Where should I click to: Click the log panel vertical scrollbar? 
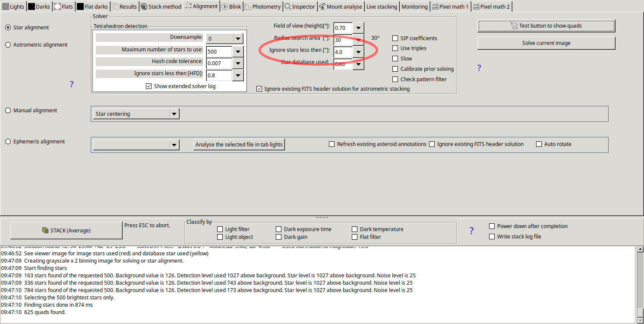click(640, 285)
